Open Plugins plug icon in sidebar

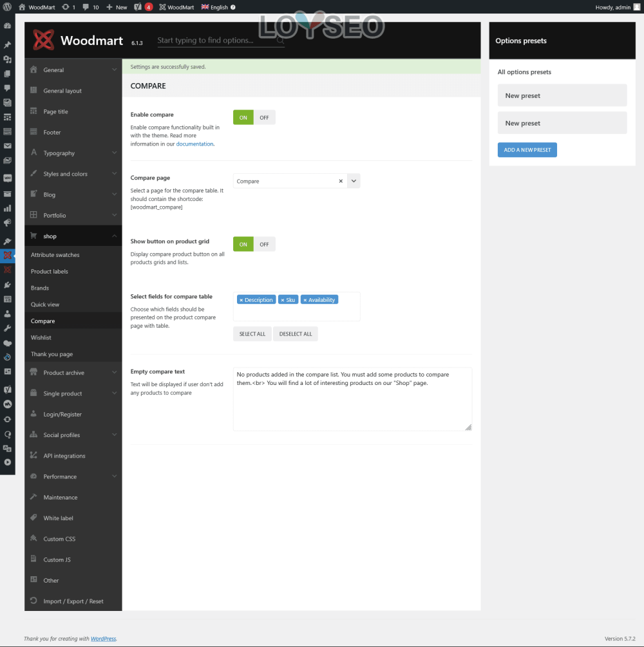(x=7, y=285)
